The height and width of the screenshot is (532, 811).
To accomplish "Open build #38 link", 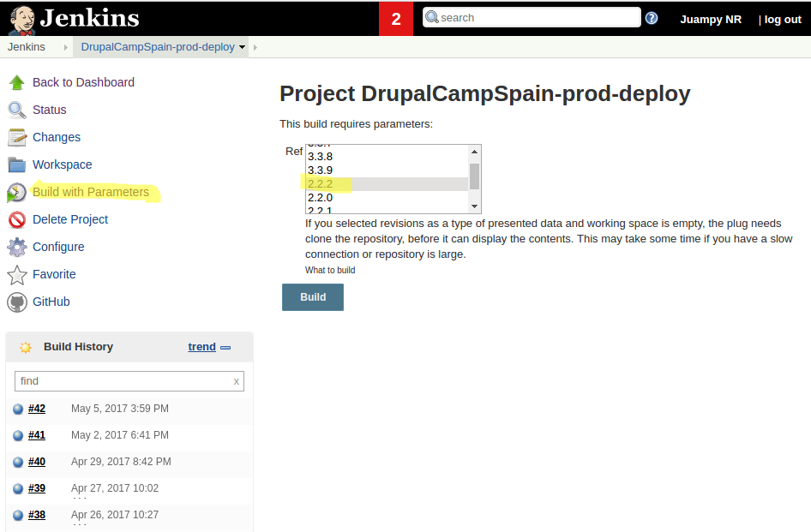I will [37, 515].
